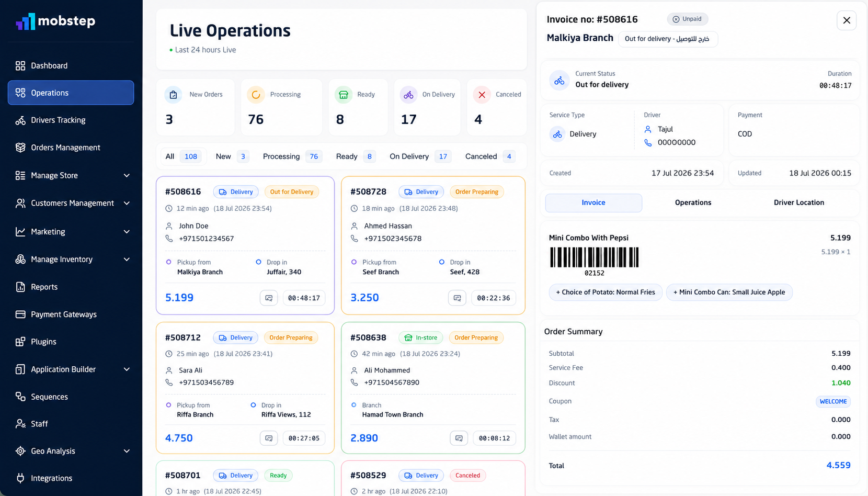Click the Canceled X icon
This screenshot has height=496, width=868.
tap(482, 95)
